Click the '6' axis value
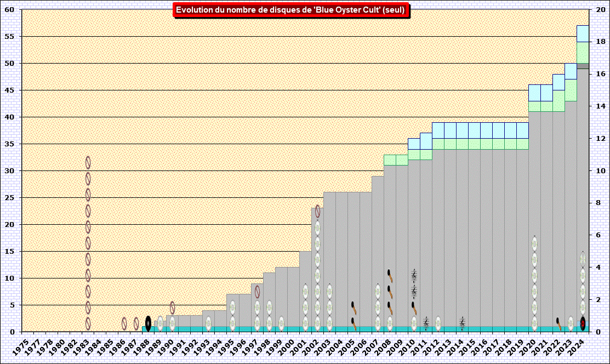Screen dimensions: 610x364 click(598, 235)
